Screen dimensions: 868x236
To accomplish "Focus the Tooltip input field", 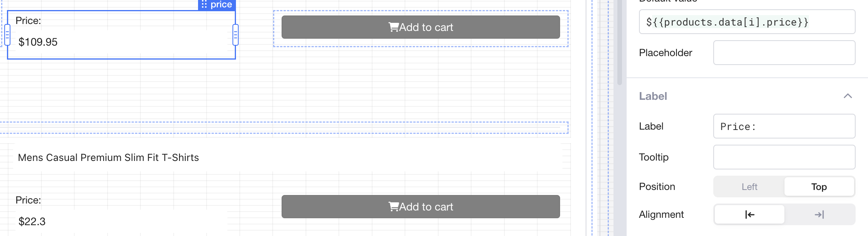I will 784,157.
